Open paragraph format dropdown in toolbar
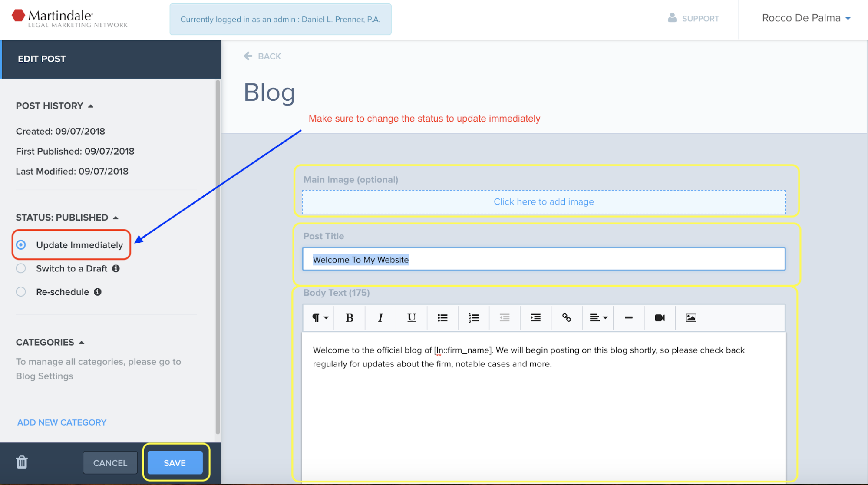 [320, 318]
